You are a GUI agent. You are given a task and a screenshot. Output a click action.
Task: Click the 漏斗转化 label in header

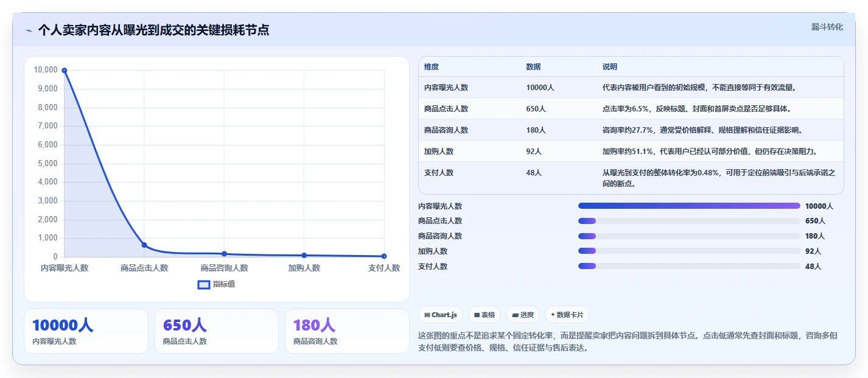pos(827,27)
